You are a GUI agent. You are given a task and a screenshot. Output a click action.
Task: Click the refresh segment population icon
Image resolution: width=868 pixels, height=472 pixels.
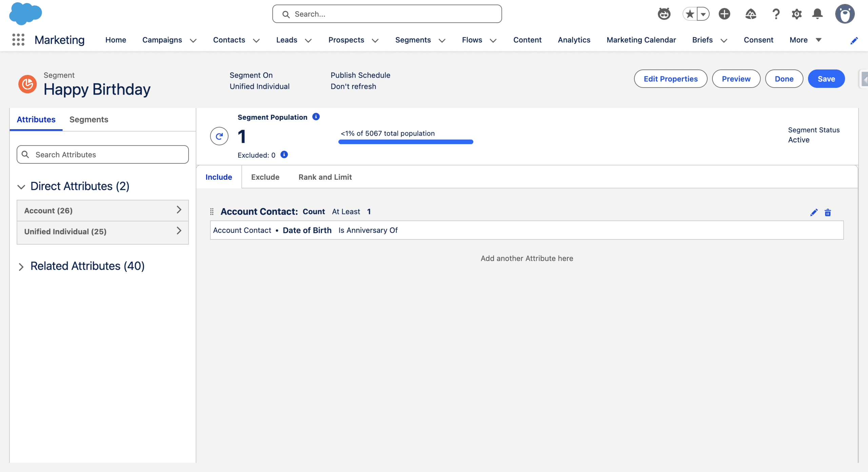[219, 136]
